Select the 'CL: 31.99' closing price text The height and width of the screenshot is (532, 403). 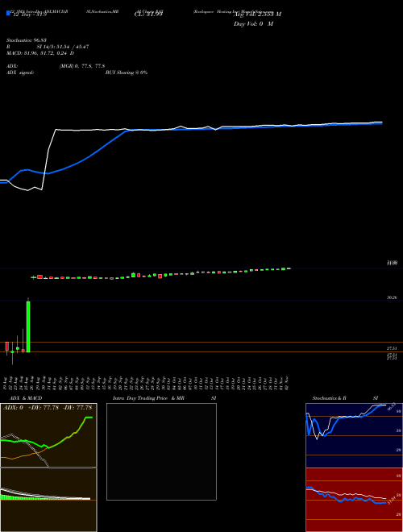coord(148,15)
